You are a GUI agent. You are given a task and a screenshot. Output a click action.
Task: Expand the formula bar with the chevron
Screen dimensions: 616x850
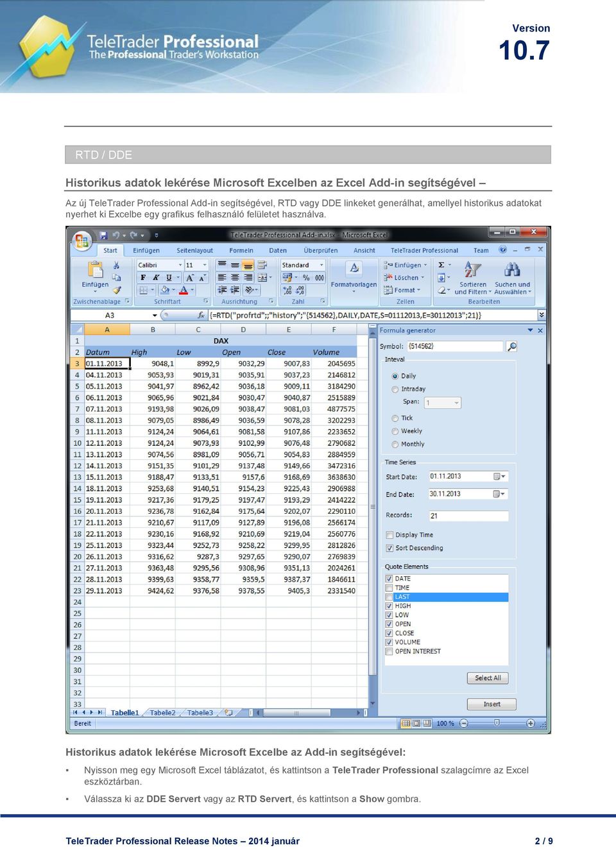542,314
